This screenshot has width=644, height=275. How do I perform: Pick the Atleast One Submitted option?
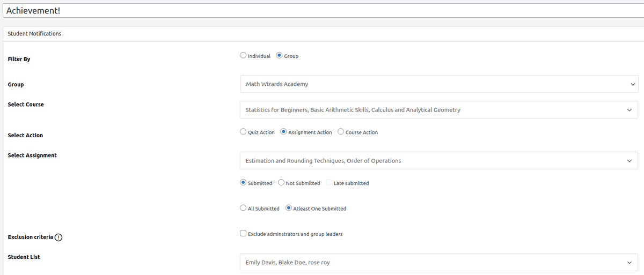point(289,208)
